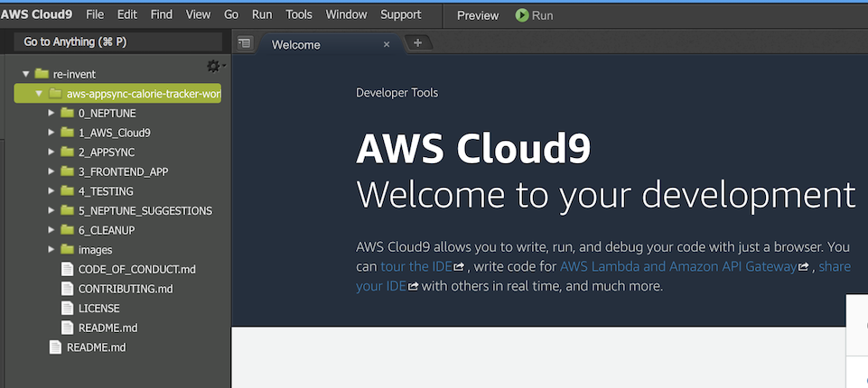The image size is (868, 388).
Task: Click the CONTRIBUTING.md file icon
Action: click(67, 289)
